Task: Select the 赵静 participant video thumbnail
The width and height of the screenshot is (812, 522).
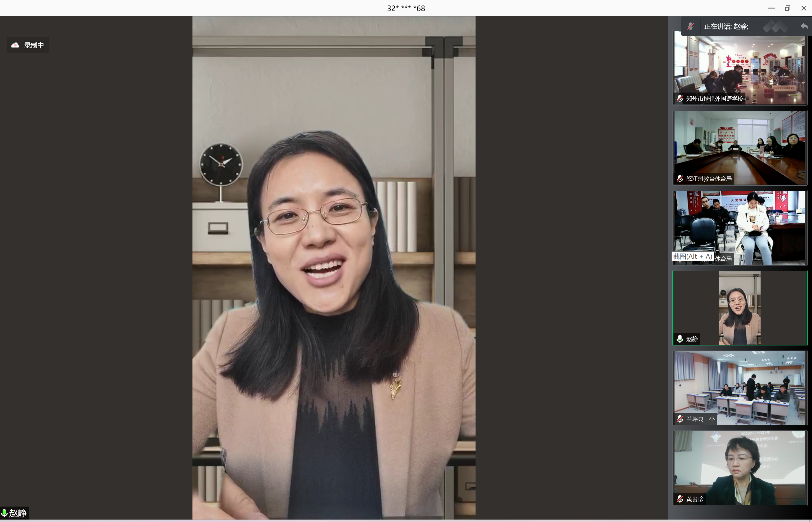Action: (740, 308)
